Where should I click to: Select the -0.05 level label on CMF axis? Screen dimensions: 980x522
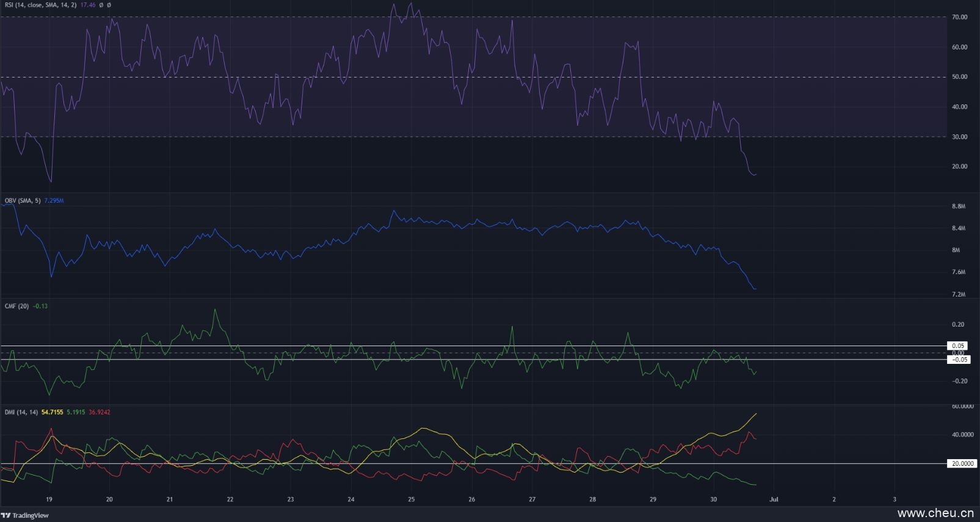[958, 360]
